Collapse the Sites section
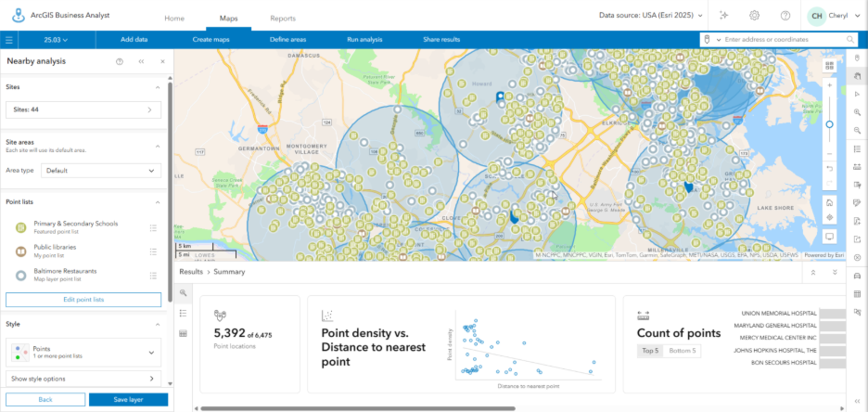Image resolution: width=868 pixels, height=412 pixels. 158,87
